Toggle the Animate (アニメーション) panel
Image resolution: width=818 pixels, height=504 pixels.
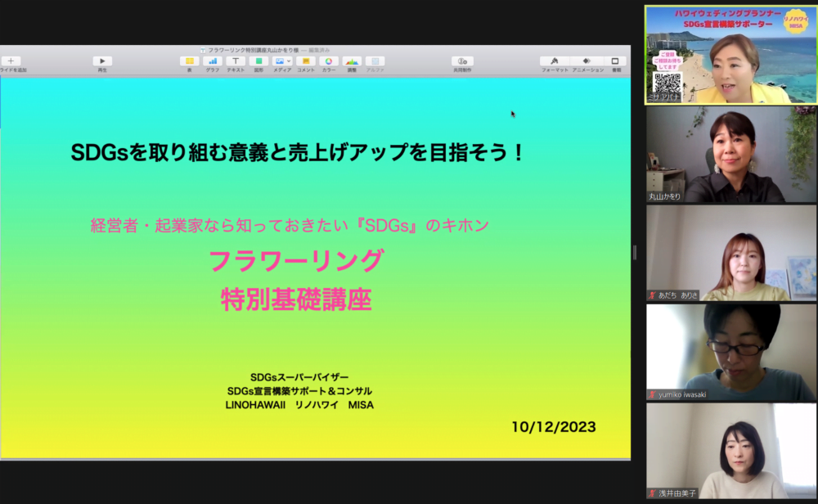587,61
